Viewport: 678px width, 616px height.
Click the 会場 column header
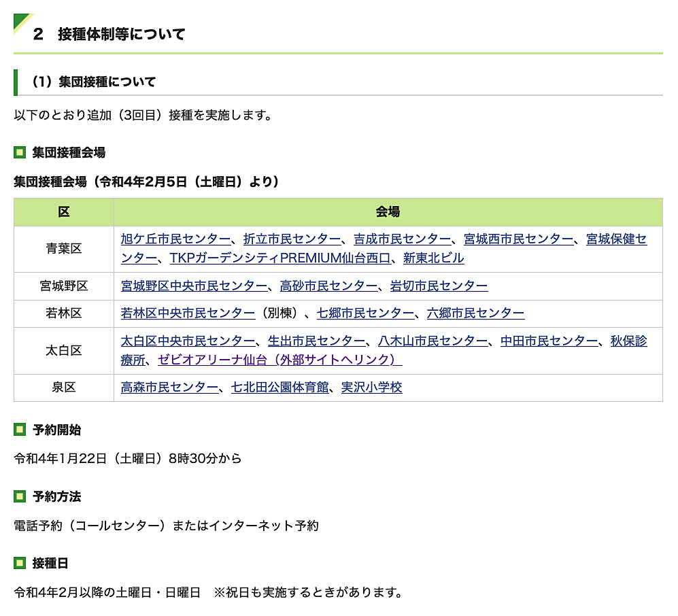pyautogui.click(x=388, y=212)
